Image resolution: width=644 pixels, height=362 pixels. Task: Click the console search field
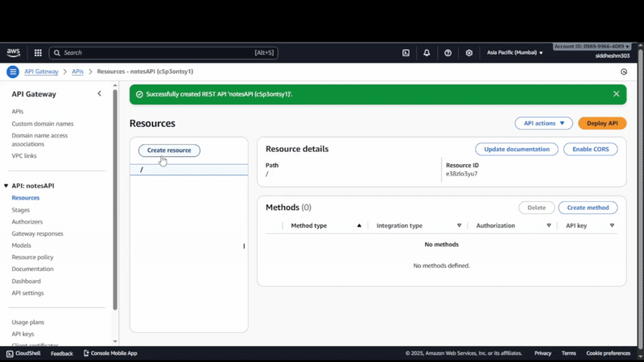tap(163, 52)
